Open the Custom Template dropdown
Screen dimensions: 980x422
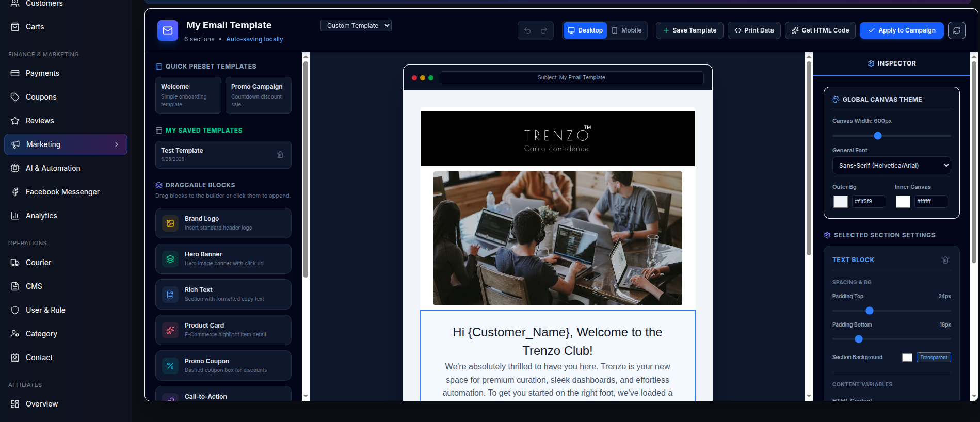tap(356, 25)
